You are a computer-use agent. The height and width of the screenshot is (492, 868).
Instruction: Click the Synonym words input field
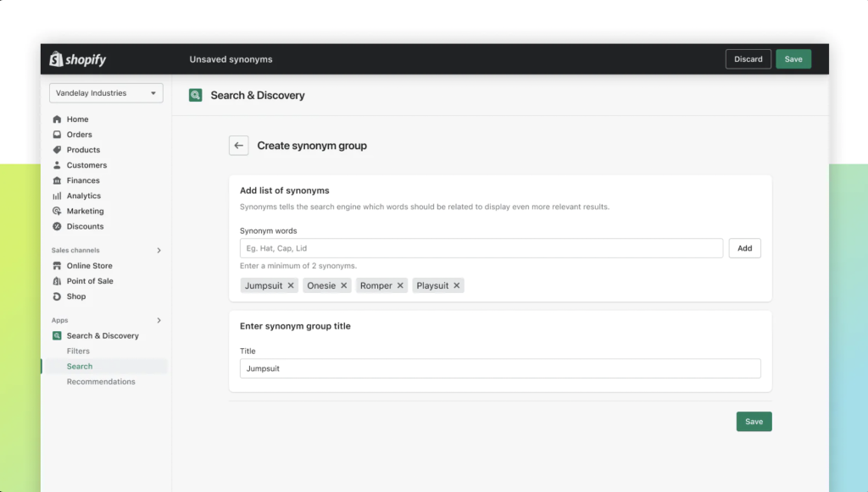point(481,248)
